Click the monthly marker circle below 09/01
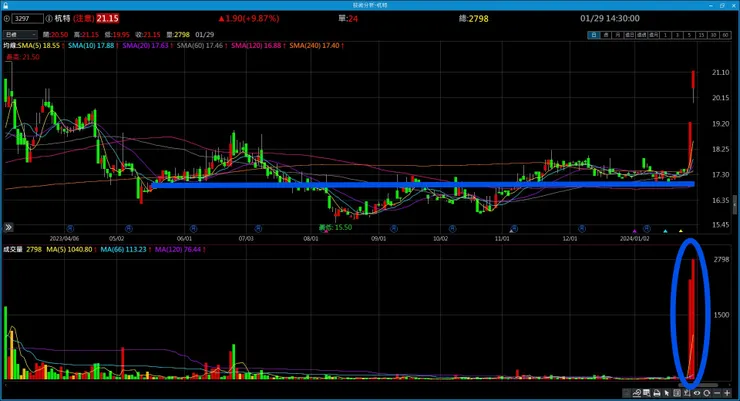Screen dimensions: 740x401 coord(394,229)
